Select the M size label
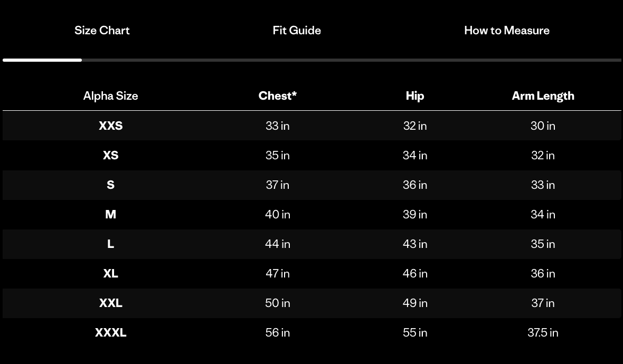The width and height of the screenshot is (623, 364). (110, 214)
